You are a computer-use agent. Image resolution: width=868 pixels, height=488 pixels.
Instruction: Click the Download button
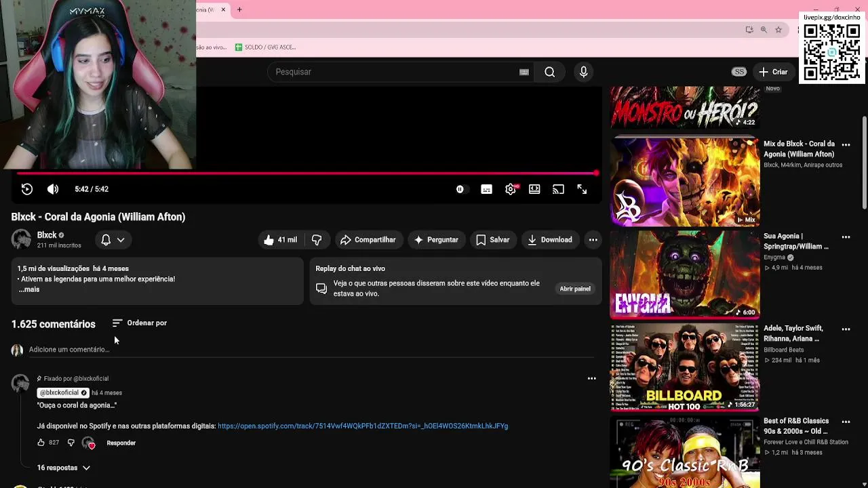click(x=550, y=240)
